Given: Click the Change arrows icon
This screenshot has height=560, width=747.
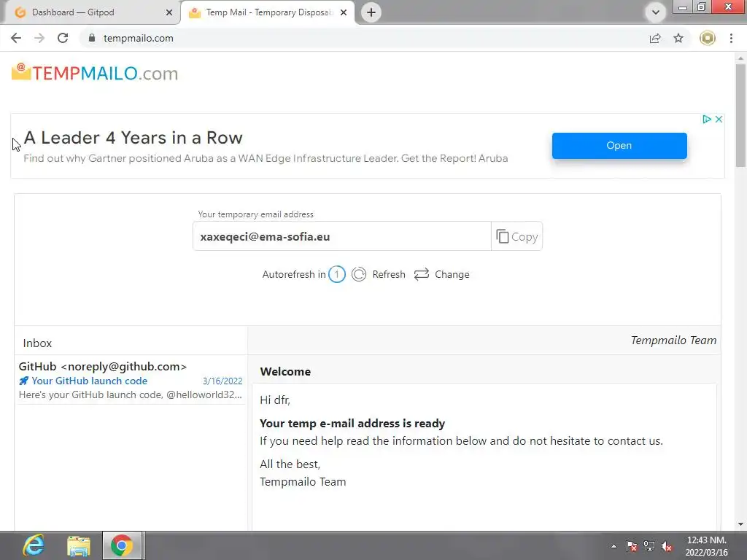Looking at the screenshot, I should (x=422, y=274).
